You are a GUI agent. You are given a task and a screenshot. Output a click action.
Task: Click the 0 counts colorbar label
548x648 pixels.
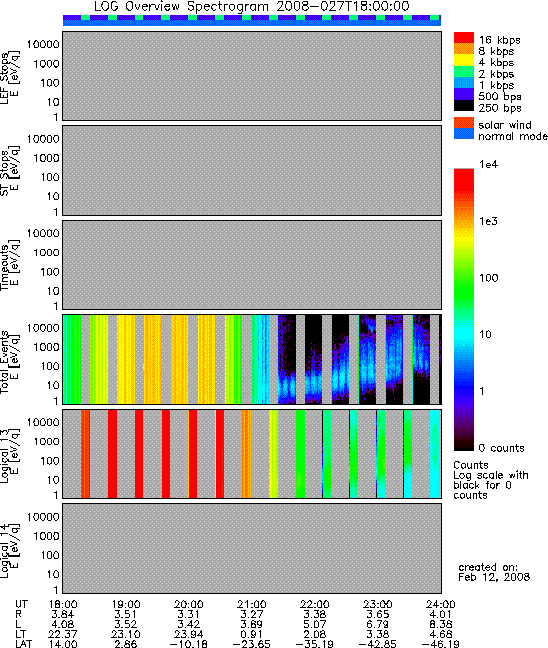click(501, 448)
